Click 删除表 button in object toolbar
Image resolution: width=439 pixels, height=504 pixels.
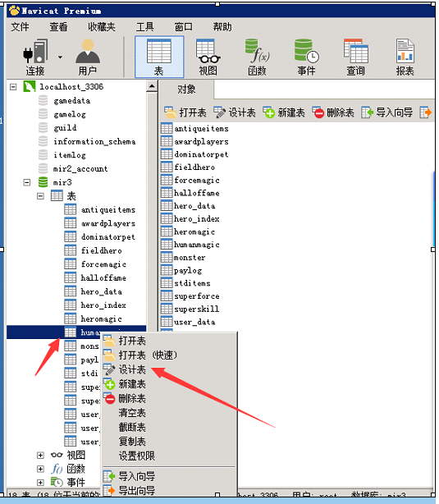click(333, 112)
